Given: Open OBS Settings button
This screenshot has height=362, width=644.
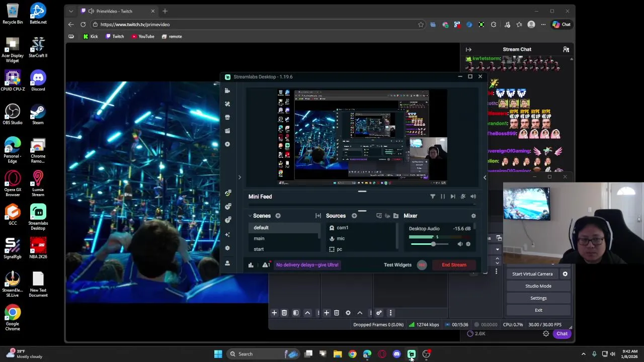Looking at the screenshot, I should point(538,298).
